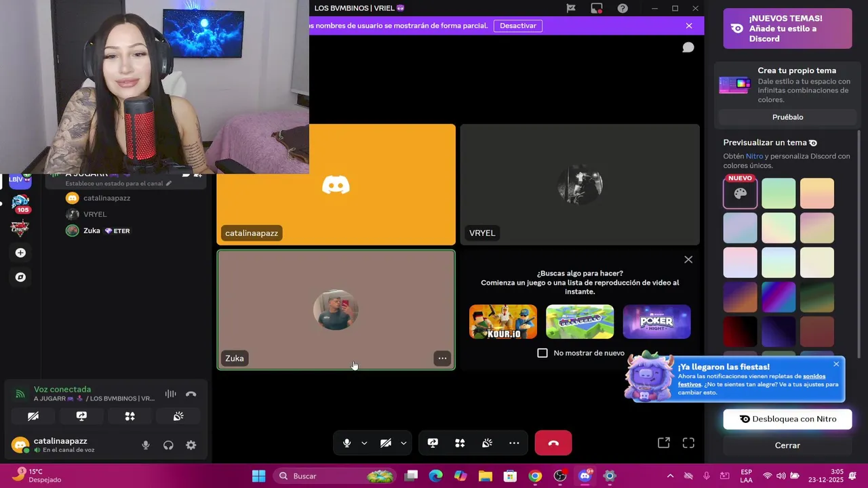The height and width of the screenshot is (488, 868).
Task: Select the mint green theme swatch
Action: coord(778,194)
